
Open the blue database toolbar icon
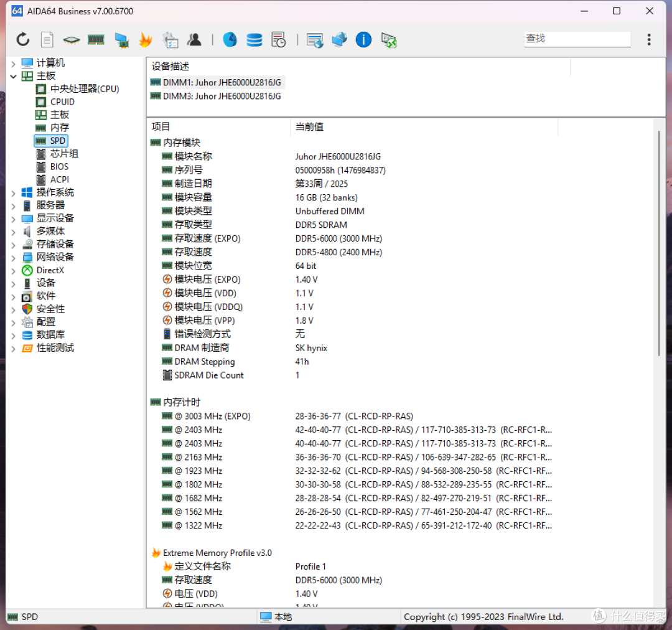coord(254,40)
